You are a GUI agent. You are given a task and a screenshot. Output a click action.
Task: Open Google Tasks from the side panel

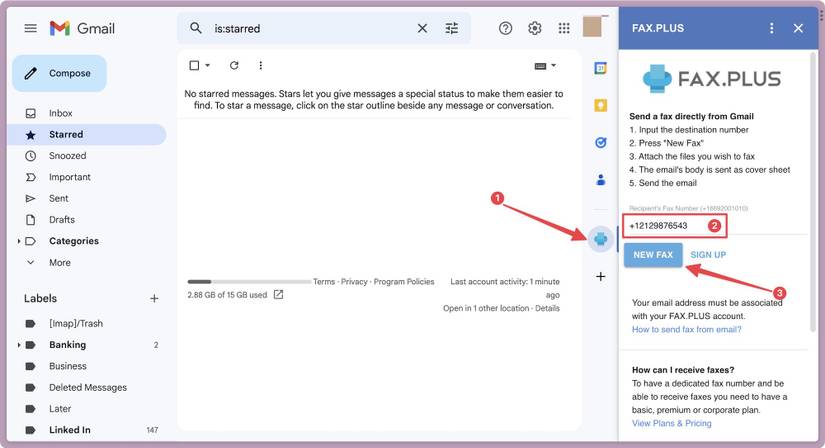(600, 142)
